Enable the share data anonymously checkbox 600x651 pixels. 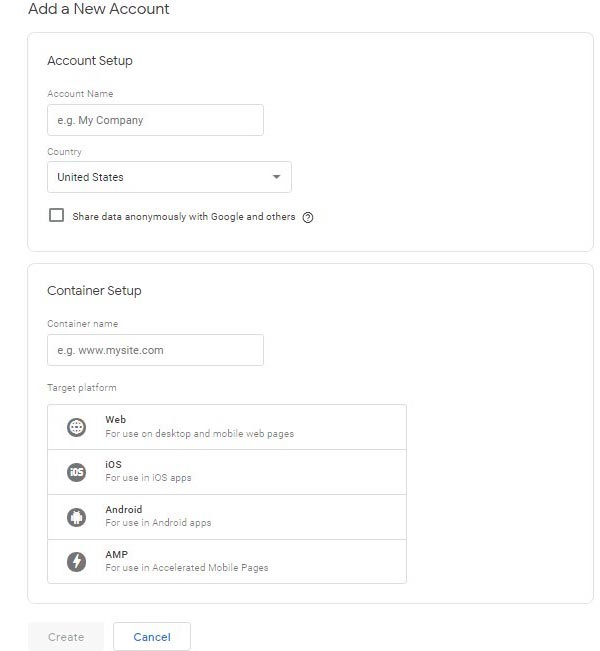[x=57, y=216]
